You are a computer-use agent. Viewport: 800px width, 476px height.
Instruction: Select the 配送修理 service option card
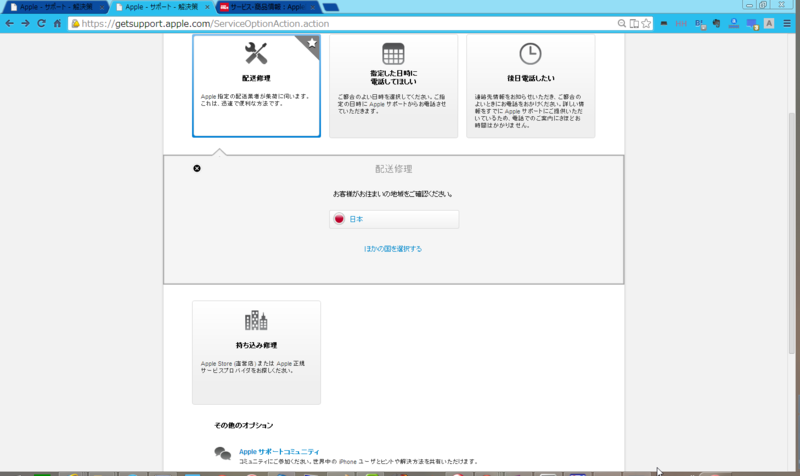256,86
